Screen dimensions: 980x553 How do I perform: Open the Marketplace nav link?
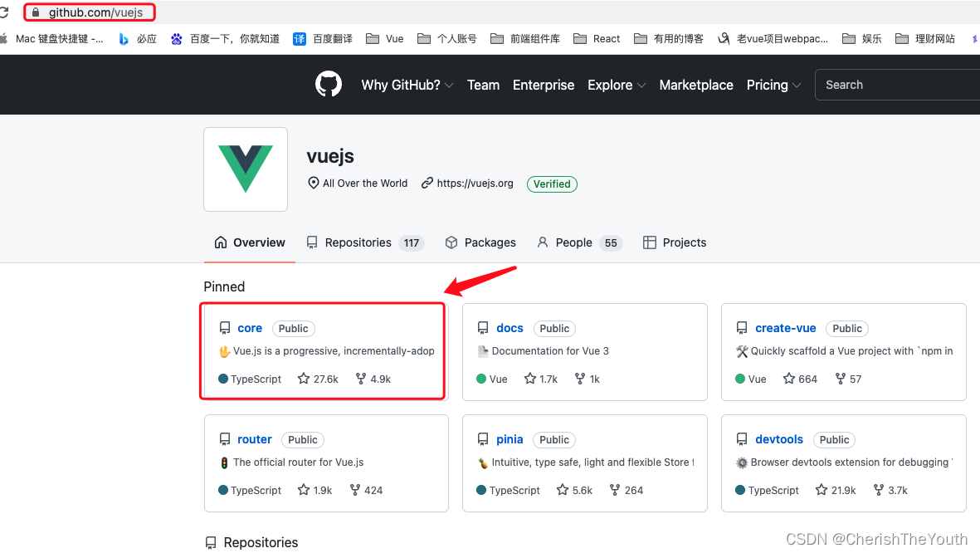pyautogui.click(x=696, y=85)
